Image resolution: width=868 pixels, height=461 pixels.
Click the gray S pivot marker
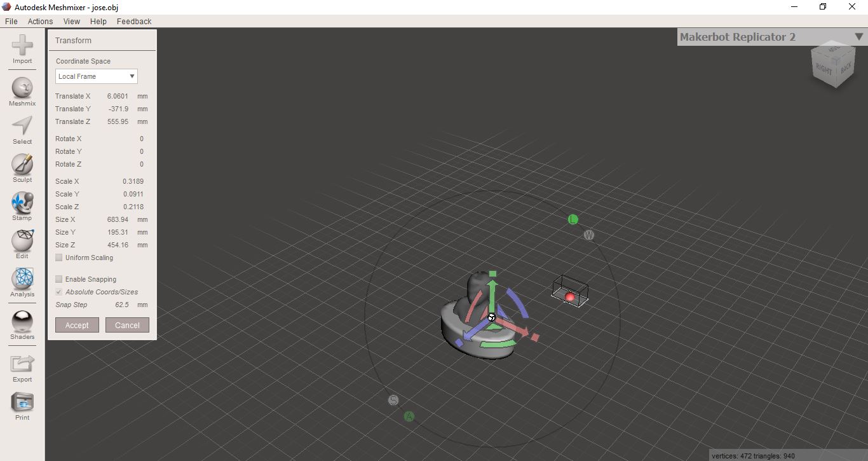pyautogui.click(x=393, y=400)
